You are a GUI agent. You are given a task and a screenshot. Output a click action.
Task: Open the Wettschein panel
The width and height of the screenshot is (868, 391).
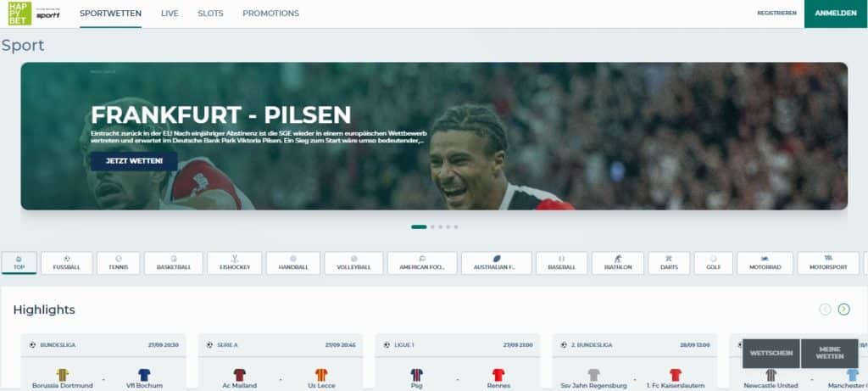771,354
